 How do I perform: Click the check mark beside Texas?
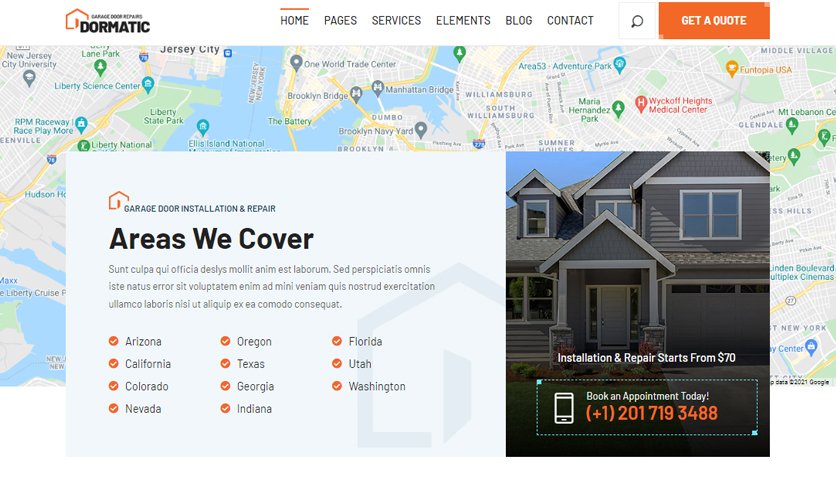tap(226, 364)
